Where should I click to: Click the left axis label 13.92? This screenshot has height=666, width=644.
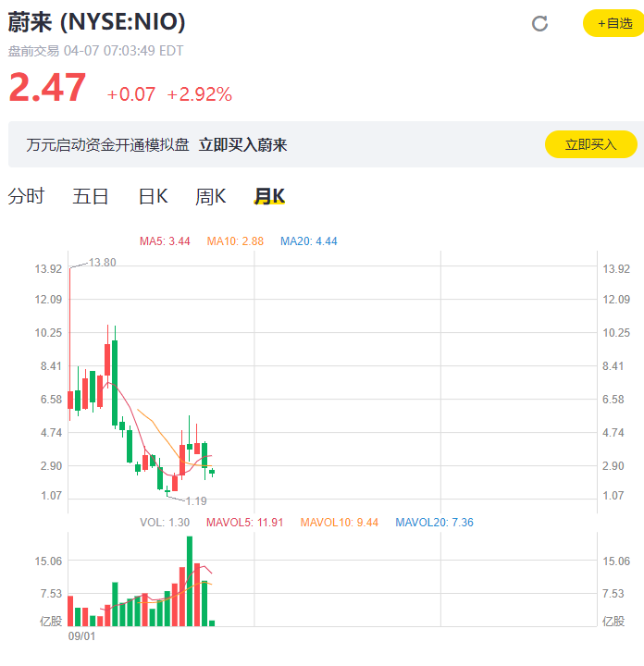(x=48, y=269)
